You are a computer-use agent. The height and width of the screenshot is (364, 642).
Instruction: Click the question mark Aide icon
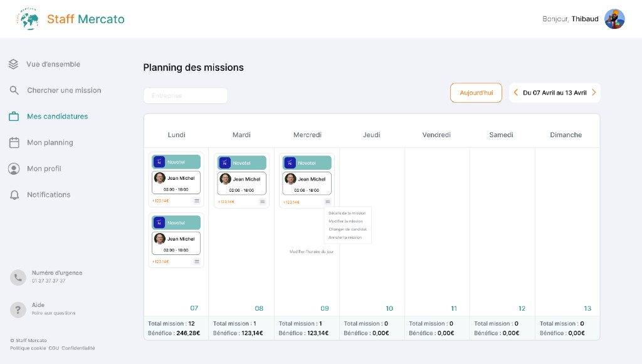(x=18, y=310)
